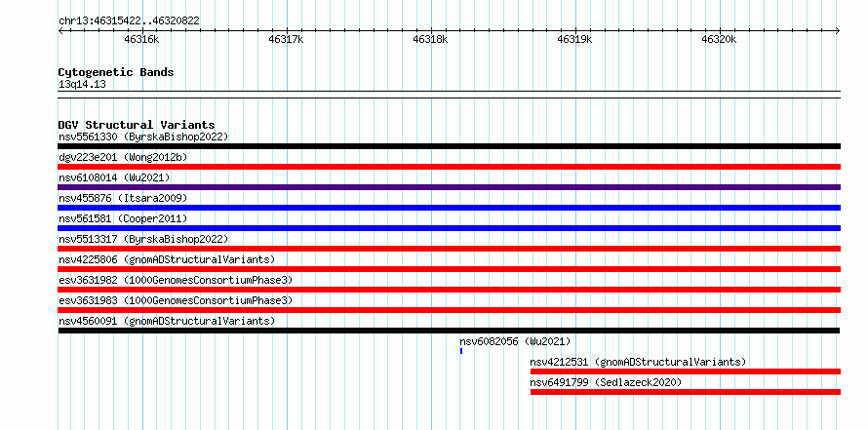Viewport: 868px width, 430px height.
Task: Click the DGV Structural Variants track title
Action: pyautogui.click(x=137, y=125)
